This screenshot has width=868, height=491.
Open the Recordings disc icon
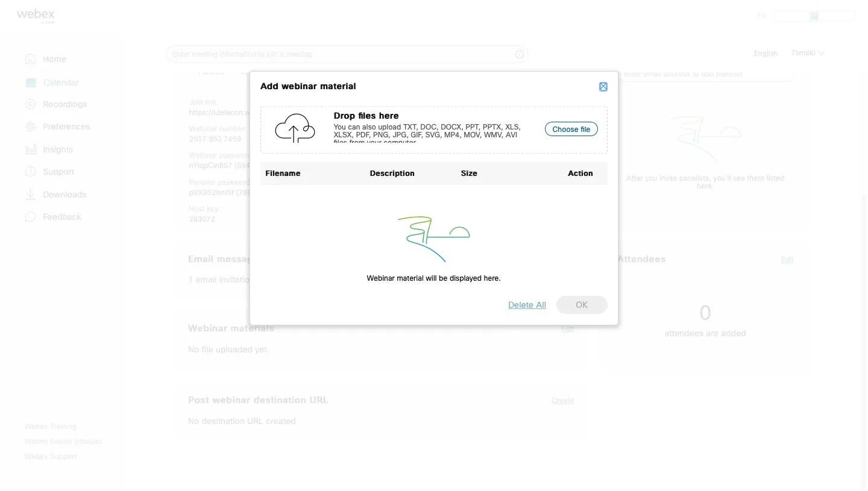coord(30,104)
